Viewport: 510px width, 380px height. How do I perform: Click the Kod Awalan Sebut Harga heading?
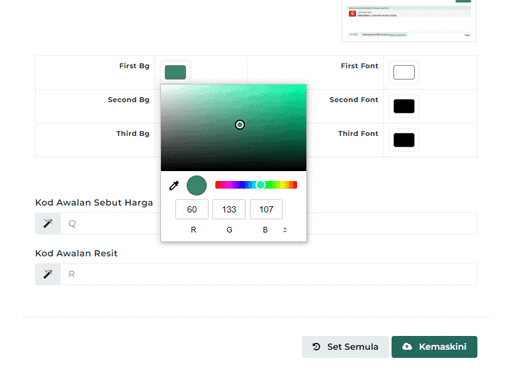click(94, 203)
